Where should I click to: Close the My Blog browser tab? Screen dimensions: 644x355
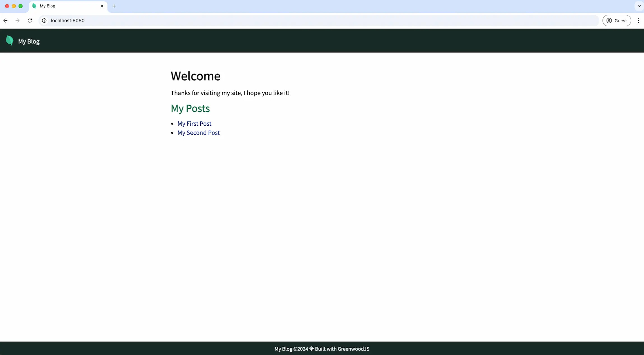pos(102,6)
